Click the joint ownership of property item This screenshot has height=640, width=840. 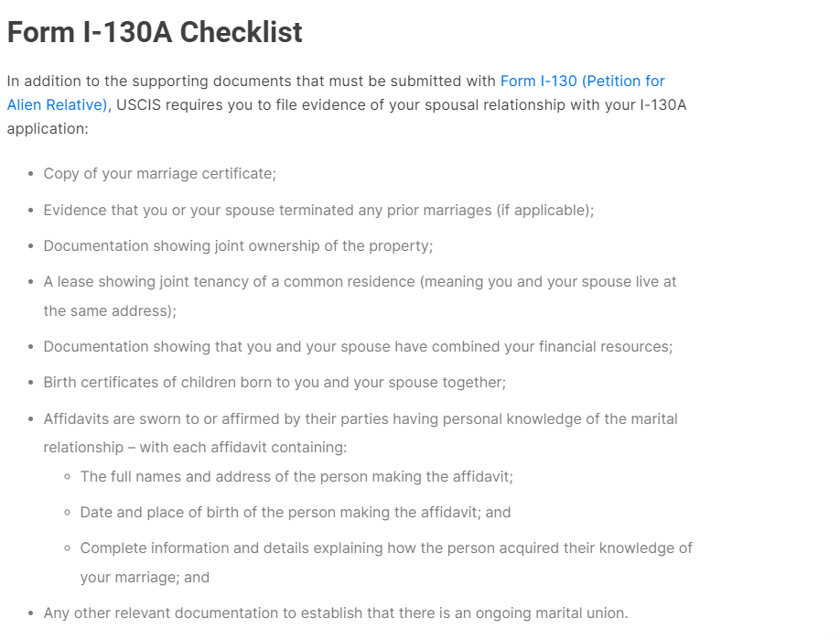[239, 246]
